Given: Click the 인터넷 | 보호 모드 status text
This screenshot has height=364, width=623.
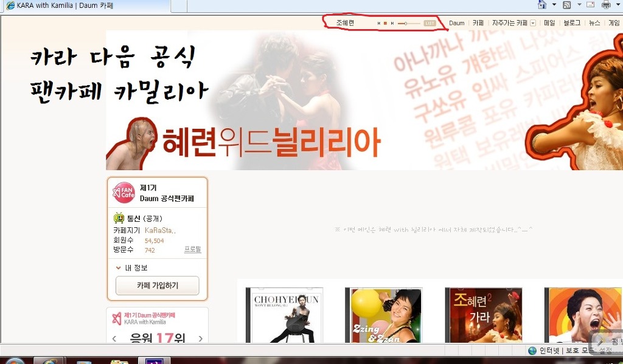Looking at the screenshot, I should click(x=576, y=351).
